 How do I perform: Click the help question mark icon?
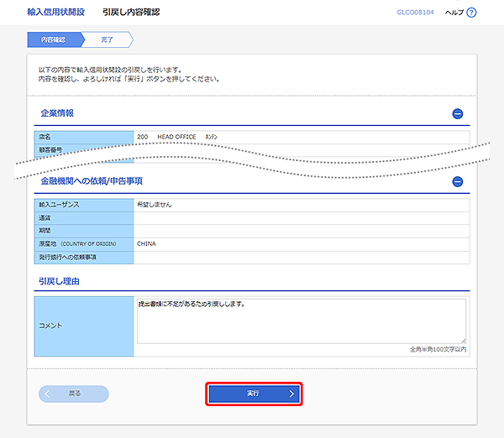click(x=471, y=13)
